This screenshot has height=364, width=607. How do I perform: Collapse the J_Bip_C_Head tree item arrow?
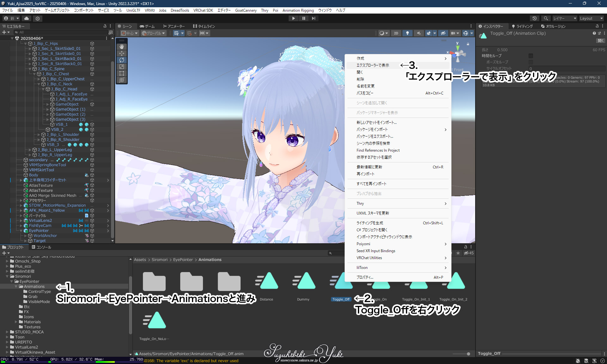coord(43,89)
